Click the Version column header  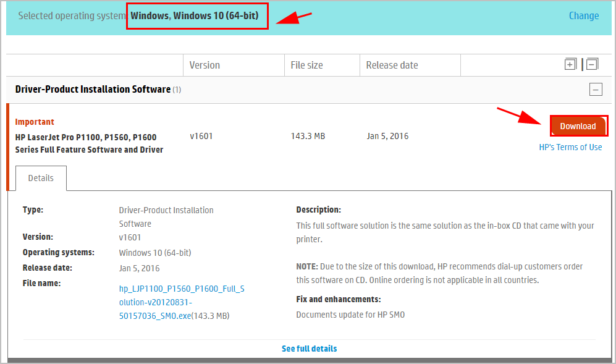204,64
